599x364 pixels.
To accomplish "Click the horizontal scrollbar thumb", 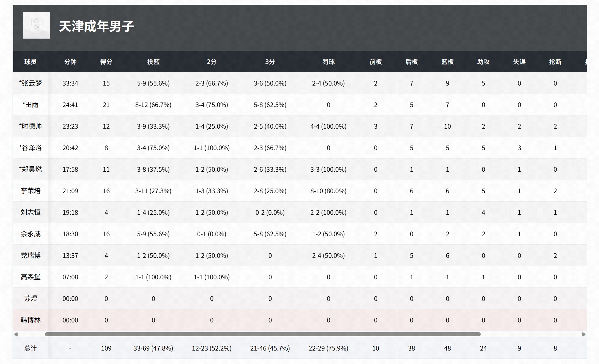I will [263, 334].
